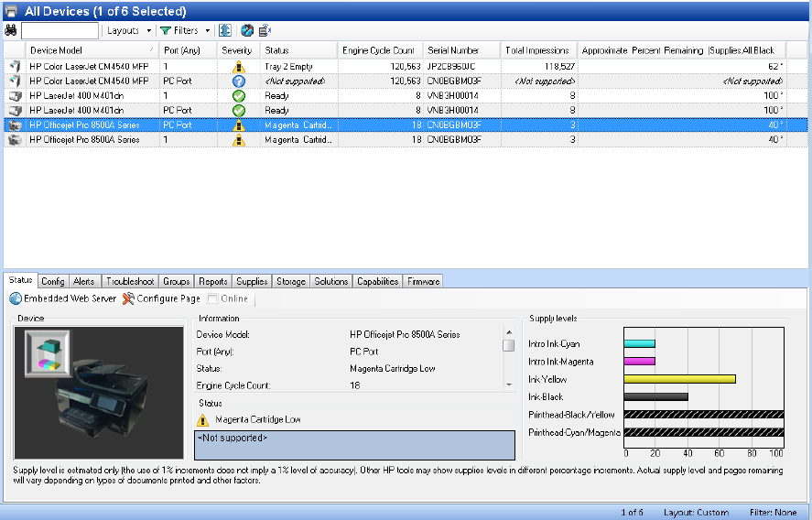Click the yellow Ink Yellow supply bar
812x520 pixels.
[x=679, y=379]
